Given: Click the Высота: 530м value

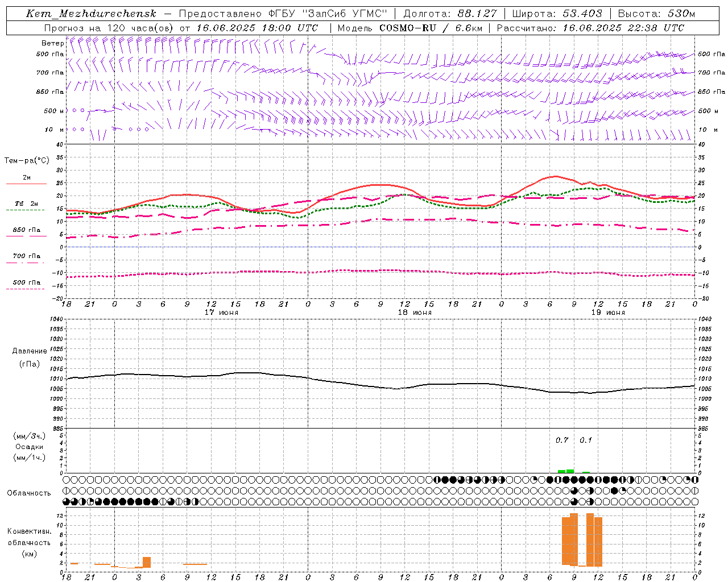Looking at the screenshot, I should click(x=656, y=14).
